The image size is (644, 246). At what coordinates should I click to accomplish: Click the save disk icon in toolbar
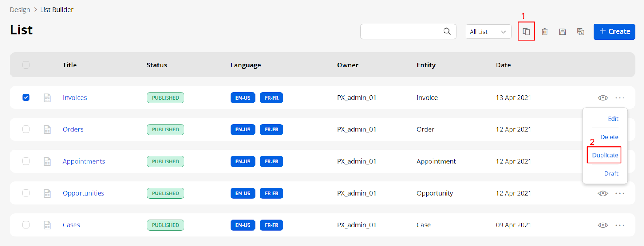pos(562,31)
